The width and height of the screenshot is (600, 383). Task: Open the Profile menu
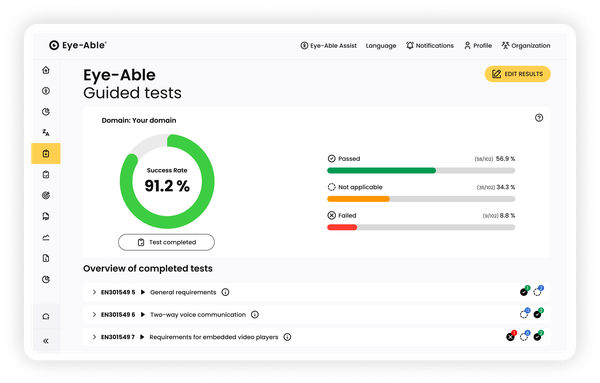click(x=478, y=46)
